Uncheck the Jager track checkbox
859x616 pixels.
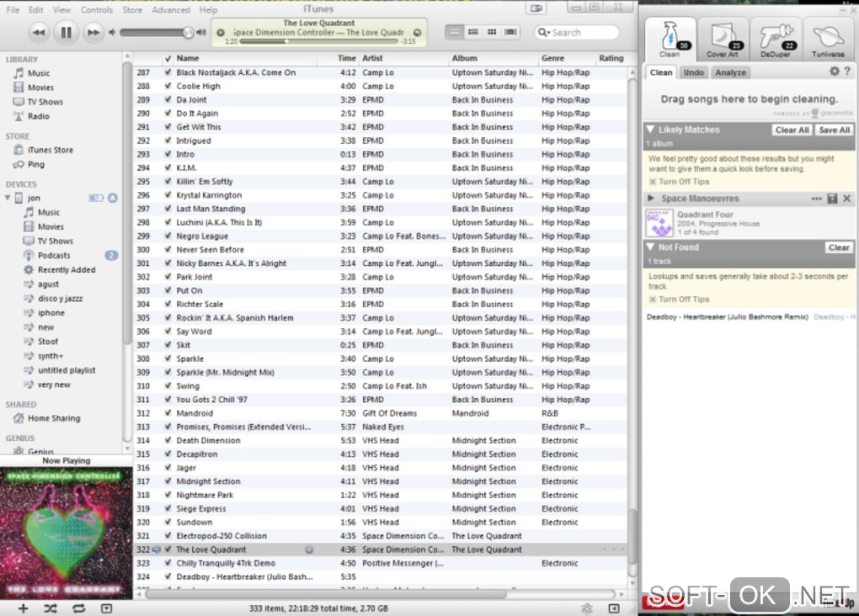click(168, 468)
